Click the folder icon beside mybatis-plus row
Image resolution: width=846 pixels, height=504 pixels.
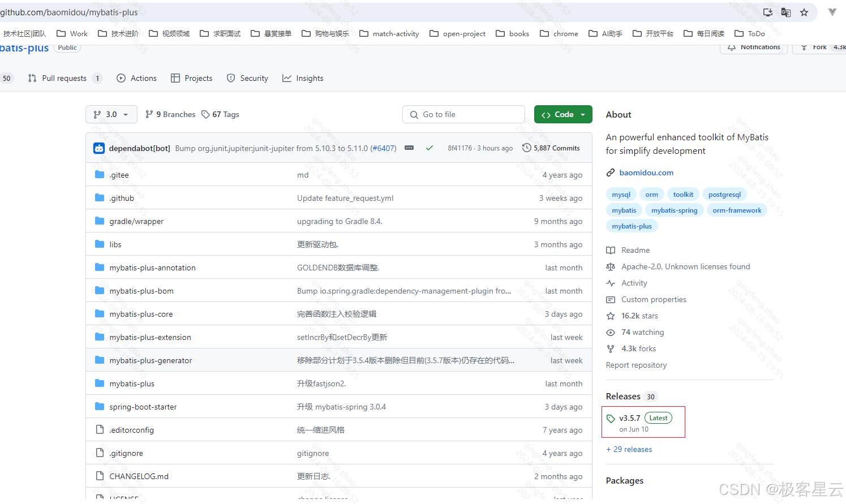coord(100,384)
